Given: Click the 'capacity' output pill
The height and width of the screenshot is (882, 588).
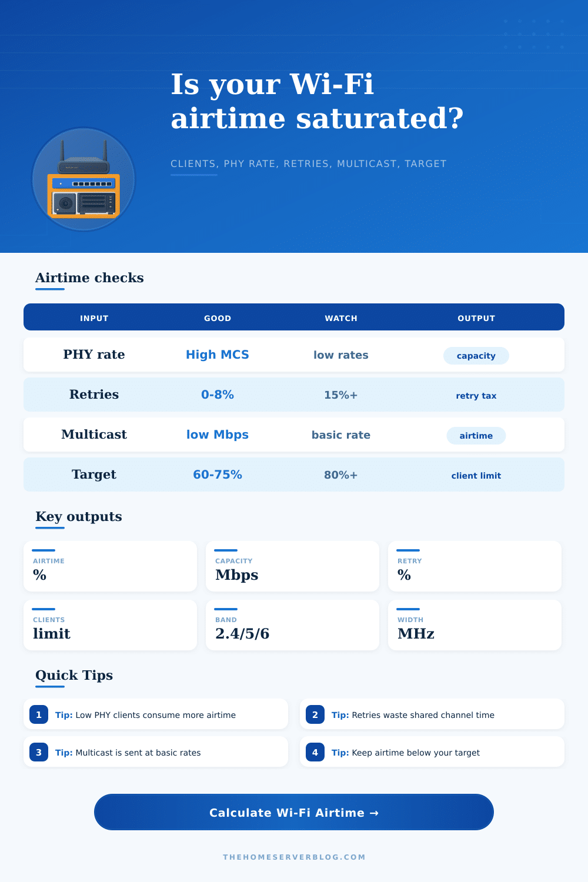Looking at the screenshot, I should coord(476,356).
